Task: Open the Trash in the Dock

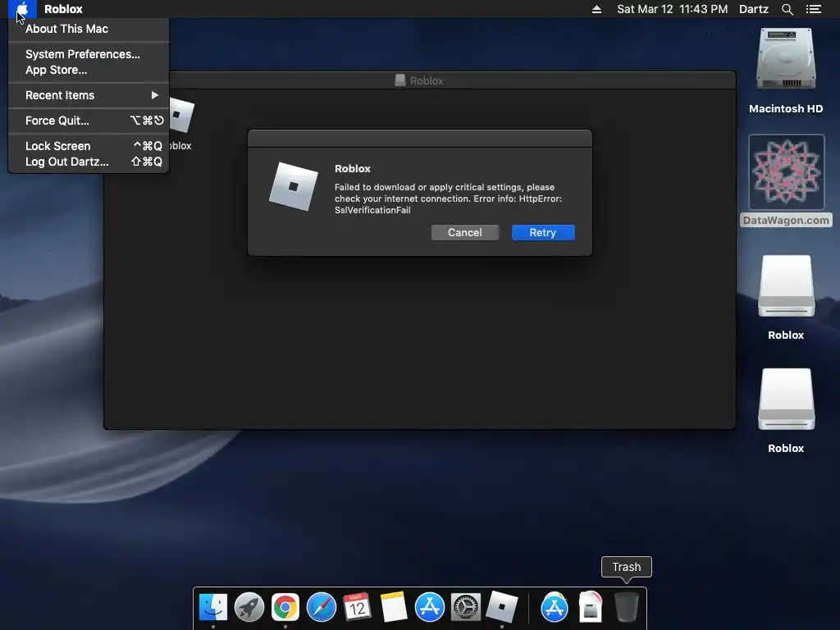Action: click(626, 607)
